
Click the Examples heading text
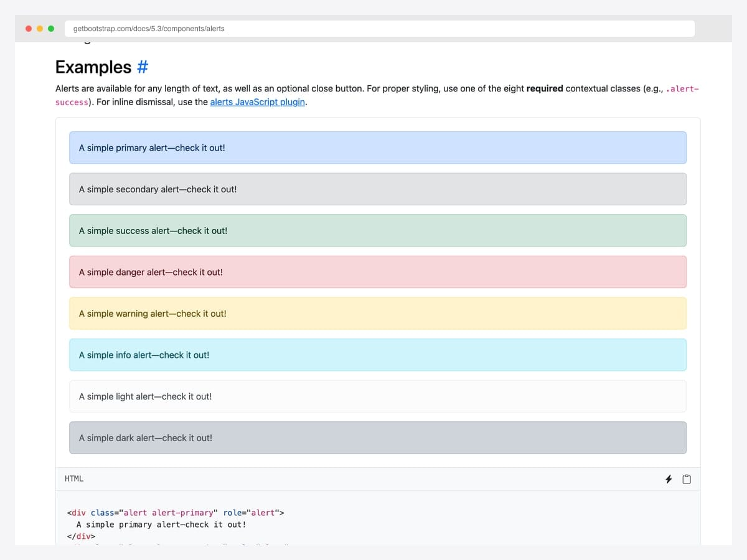pyautogui.click(x=93, y=67)
